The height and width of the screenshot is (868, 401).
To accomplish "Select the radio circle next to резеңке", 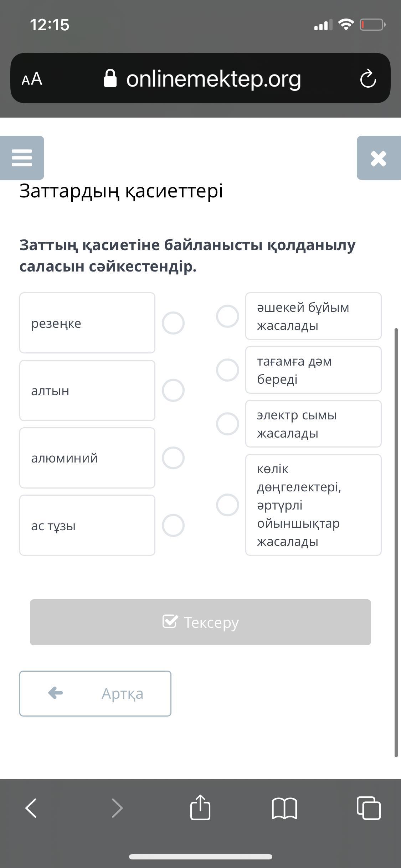I will pos(173,323).
